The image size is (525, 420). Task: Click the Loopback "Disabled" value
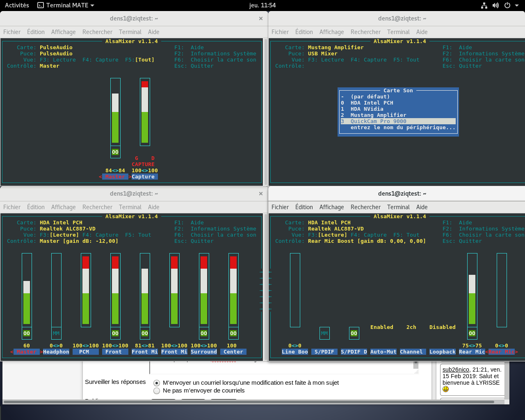[443, 327]
